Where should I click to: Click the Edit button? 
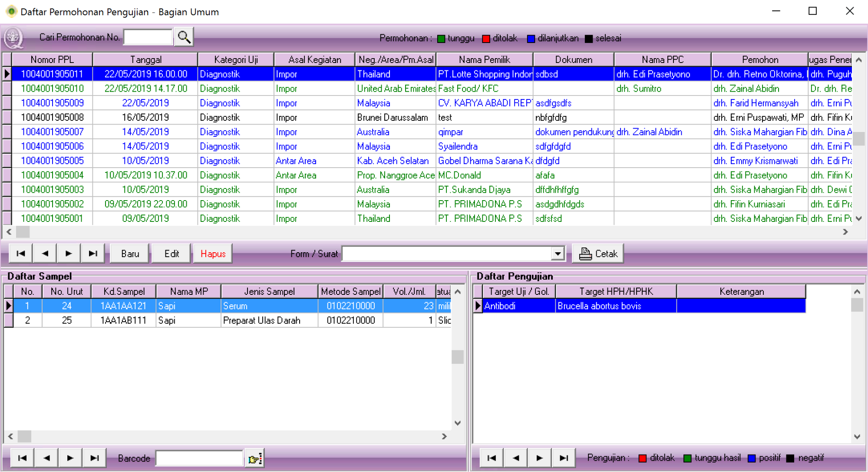point(172,254)
